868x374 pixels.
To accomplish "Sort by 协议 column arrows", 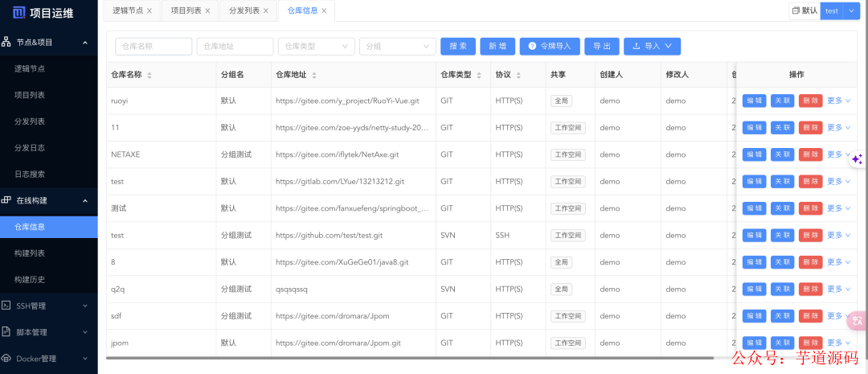I will [518, 76].
